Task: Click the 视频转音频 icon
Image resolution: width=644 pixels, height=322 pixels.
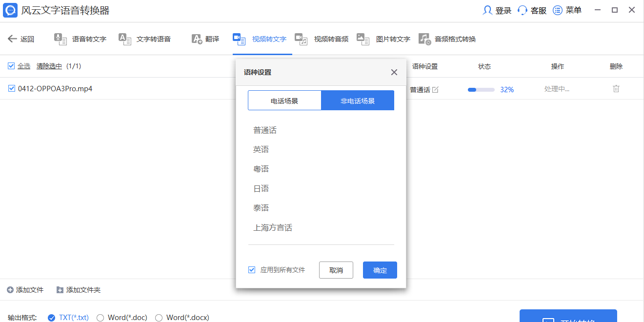Action: click(x=301, y=40)
